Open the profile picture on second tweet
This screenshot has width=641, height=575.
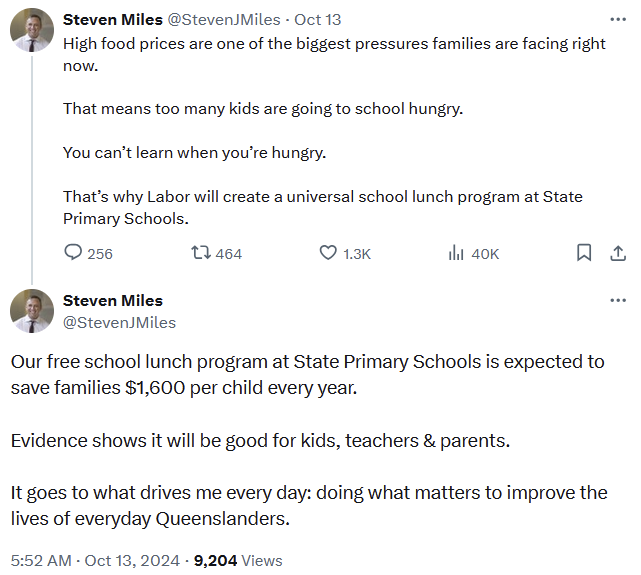click(31, 311)
